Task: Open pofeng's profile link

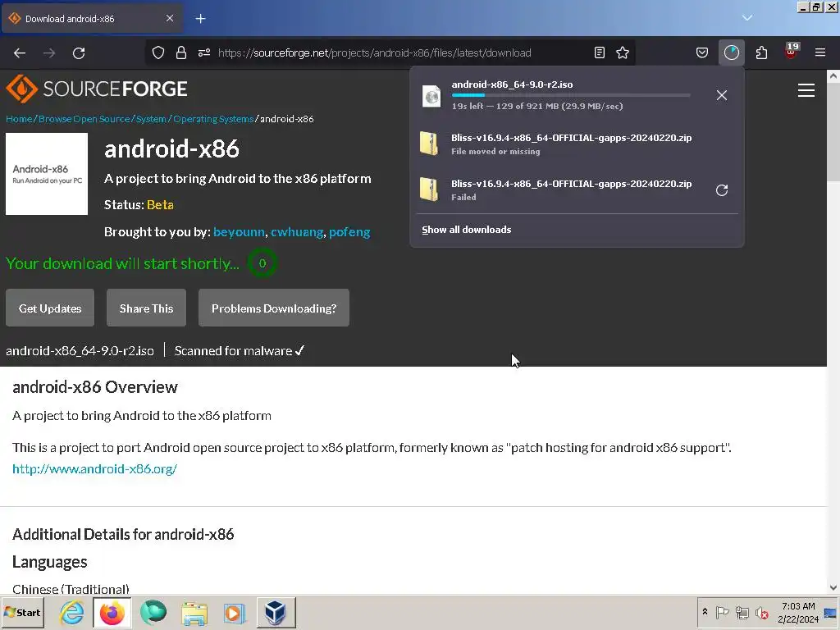Action: click(349, 232)
